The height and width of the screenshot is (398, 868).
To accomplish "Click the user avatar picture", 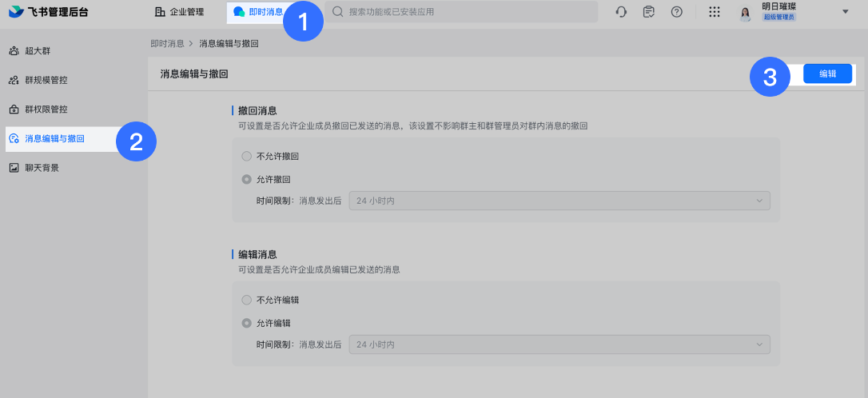I will click(x=745, y=12).
